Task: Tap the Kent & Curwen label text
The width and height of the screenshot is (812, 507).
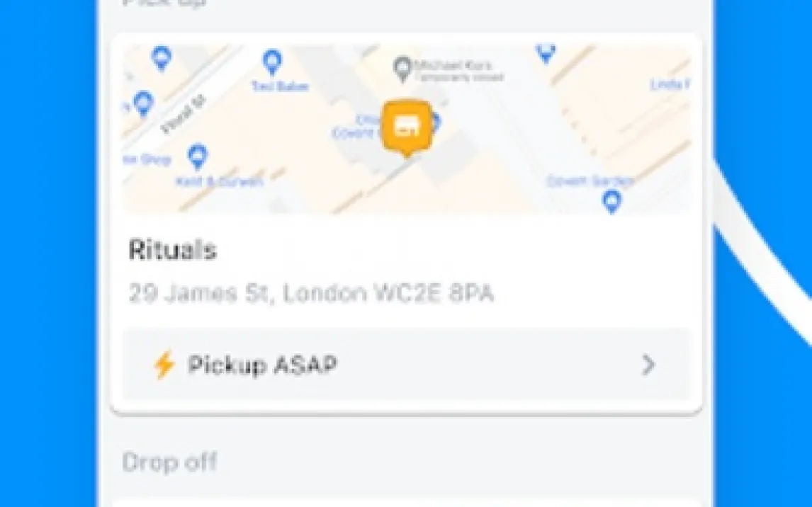Action: pos(220,181)
